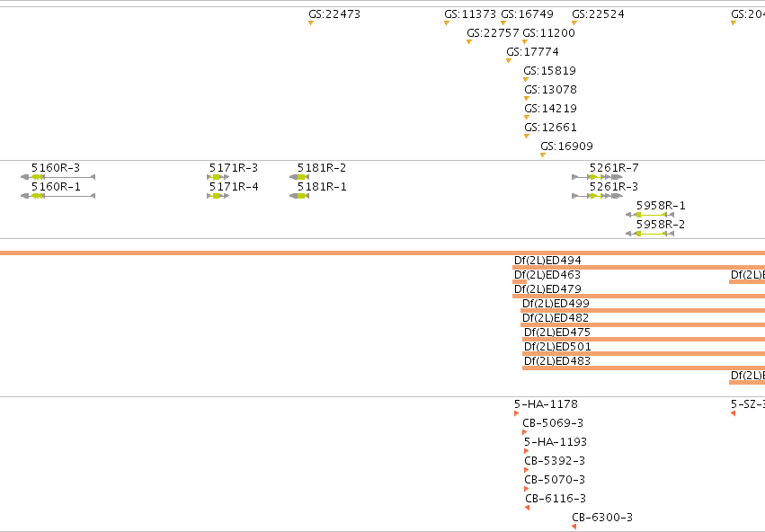Screen dimensions: 765x532
Task: Click the 5181R-2 gene model glyph
Action: pos(299,177)
